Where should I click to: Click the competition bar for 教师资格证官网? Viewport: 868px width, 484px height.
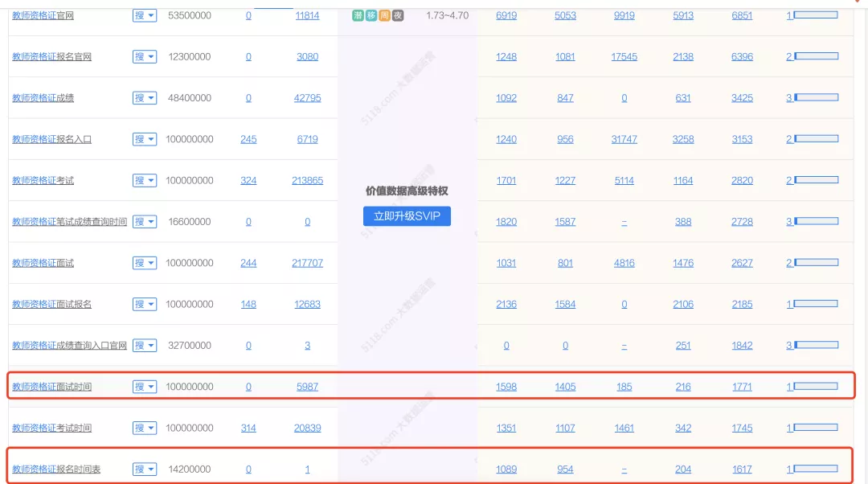(816, 15)
